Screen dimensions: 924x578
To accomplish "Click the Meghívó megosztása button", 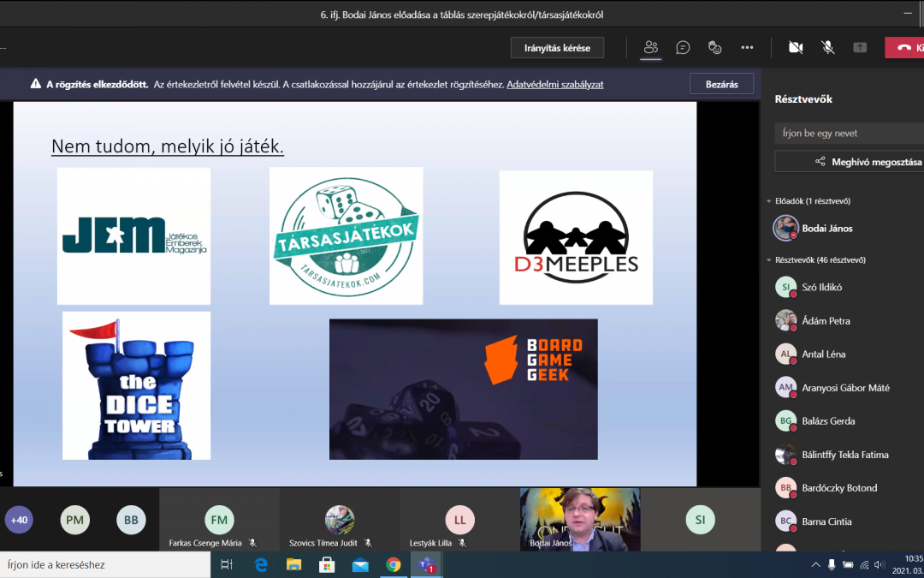I will pyautogui.click(x=850, y=162).
